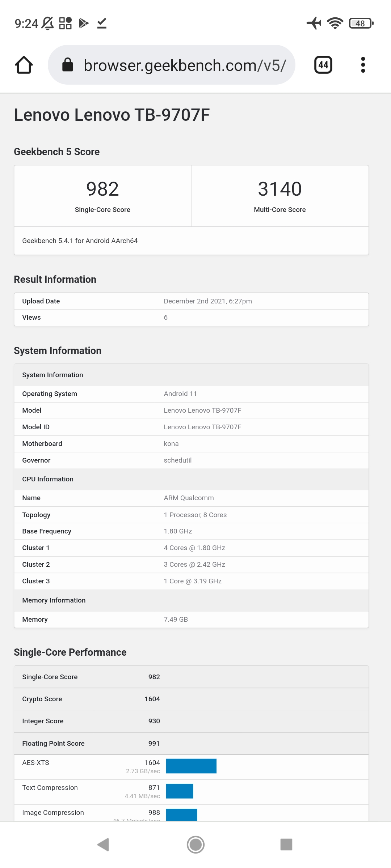This screenshot has width=391, height=868.
Task: Tap the Lenovo TB-9707F page title
Action: [112, 115]
